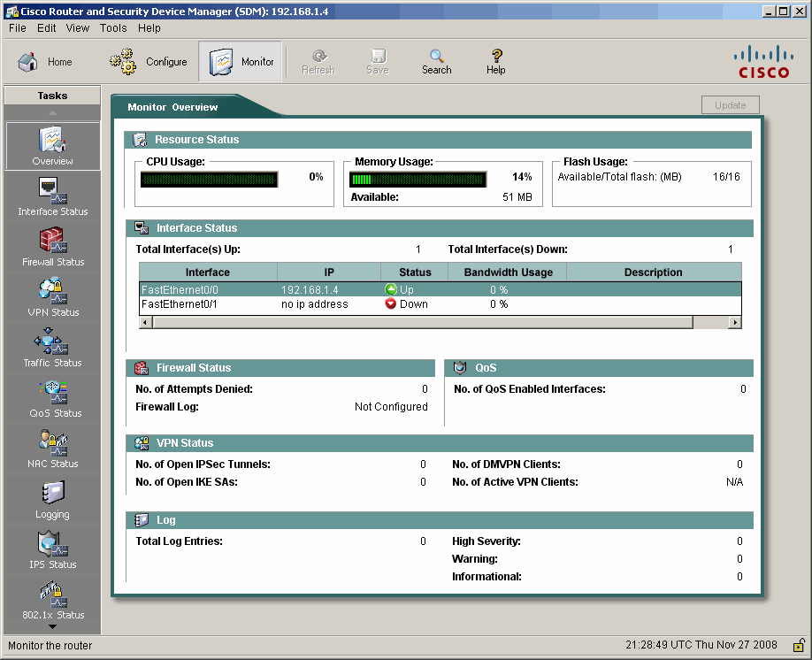Sort table by Status column header

[x=415, y=272]
